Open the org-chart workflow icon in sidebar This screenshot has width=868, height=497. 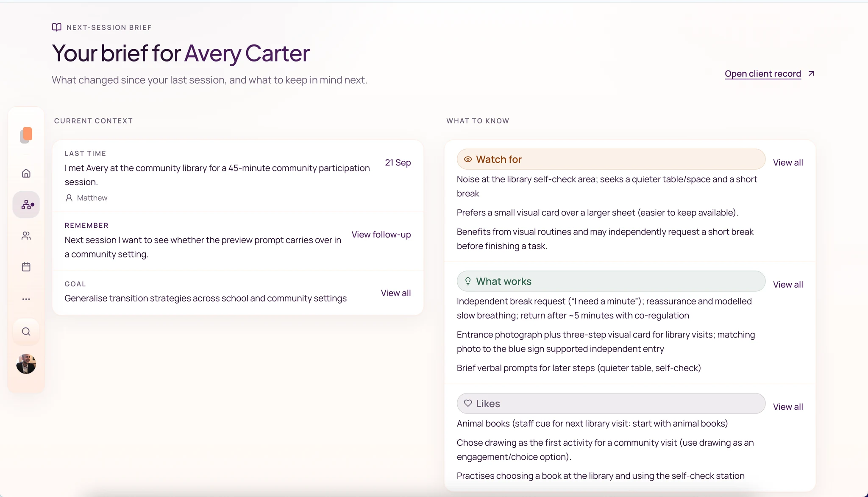click(26, 205)
